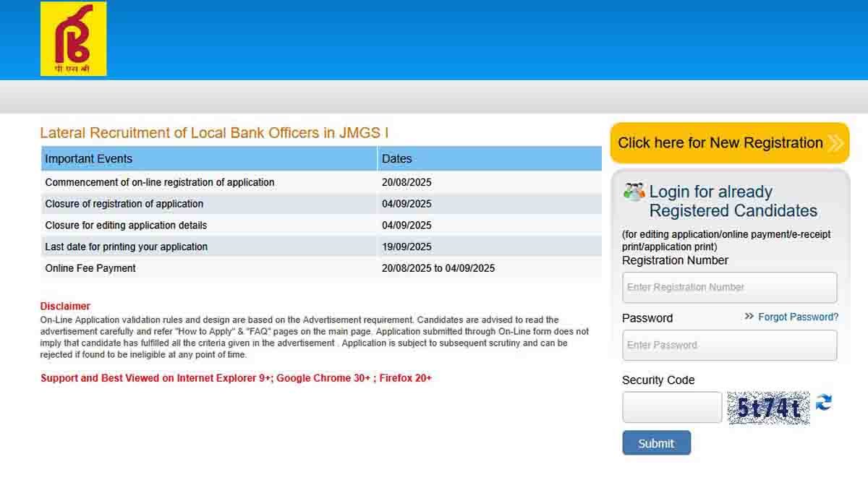The image size is (868, 488).
Task: Refresh the captcha security code
Action: [823, 403]
